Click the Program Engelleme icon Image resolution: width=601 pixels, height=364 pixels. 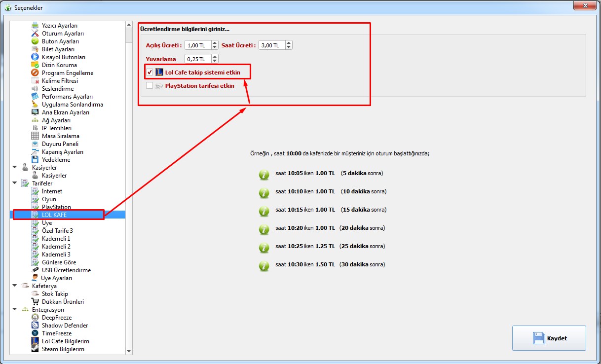[35, 73]
